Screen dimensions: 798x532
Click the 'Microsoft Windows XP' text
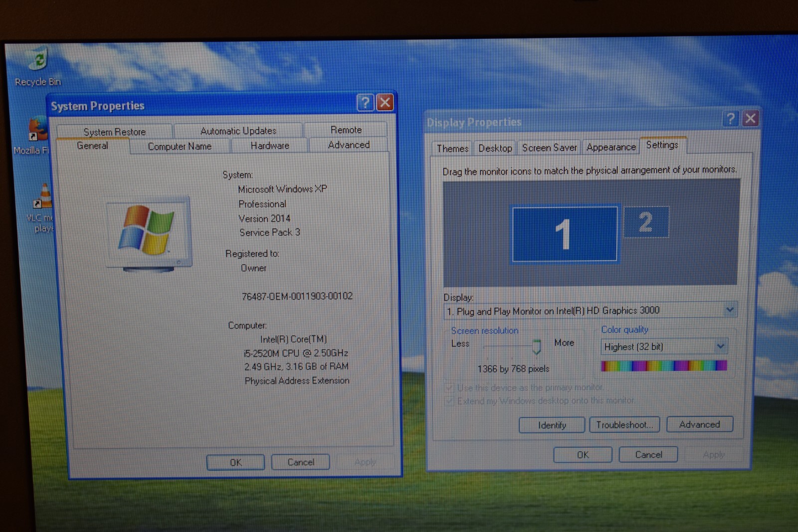click(x=282, y=189)
